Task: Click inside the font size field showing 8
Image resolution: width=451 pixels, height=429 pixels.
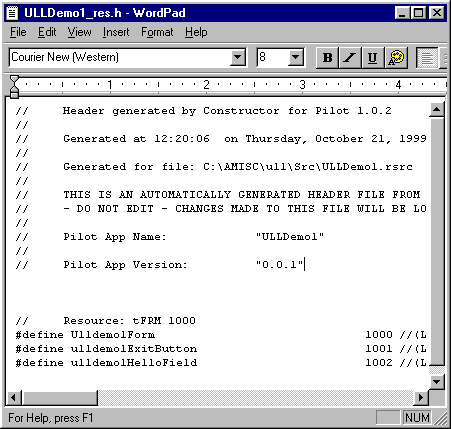Action: click(272, 57)
